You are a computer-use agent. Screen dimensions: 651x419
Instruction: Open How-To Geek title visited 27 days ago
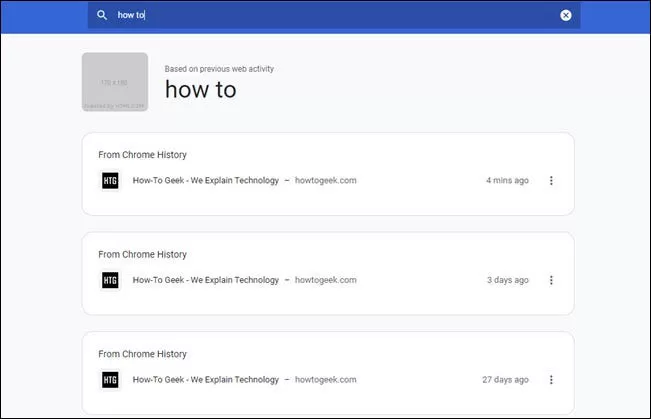click(x=206, y=380)
